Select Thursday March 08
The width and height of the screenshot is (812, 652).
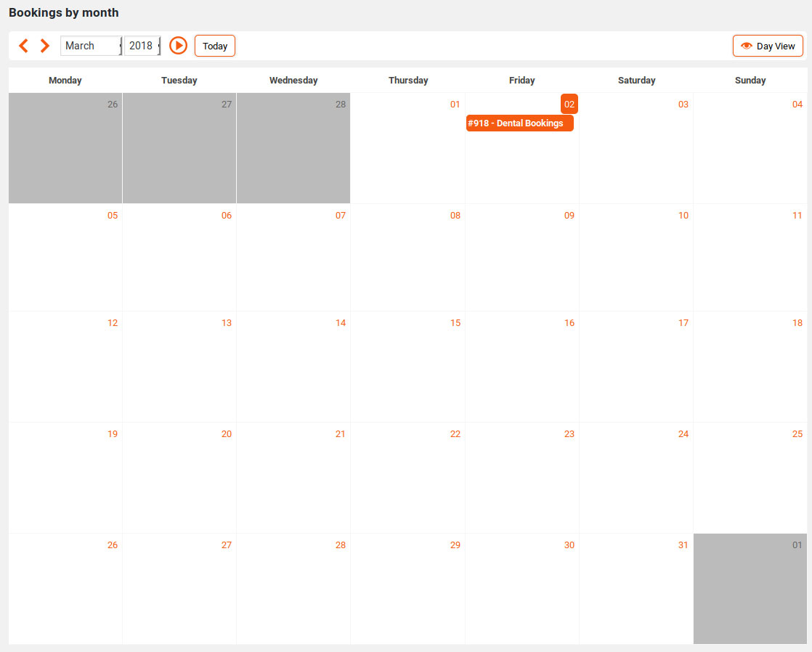click(x=407, y=257)
